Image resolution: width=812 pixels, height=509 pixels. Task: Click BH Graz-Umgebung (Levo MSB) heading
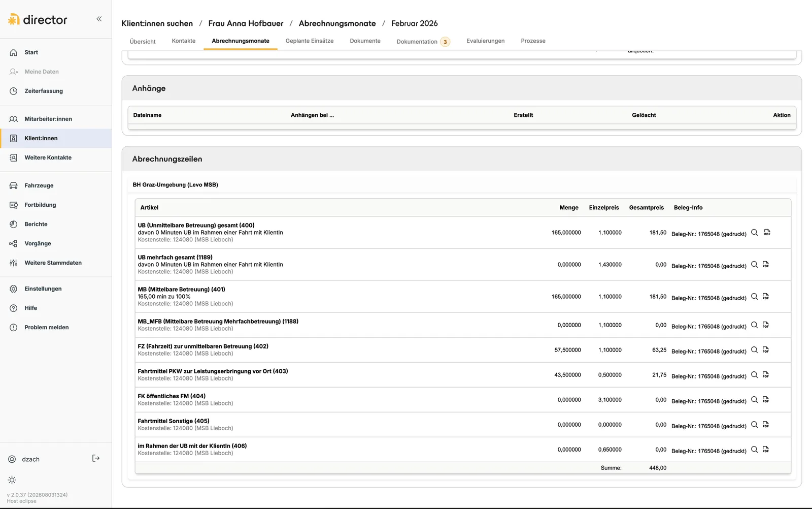175,185
